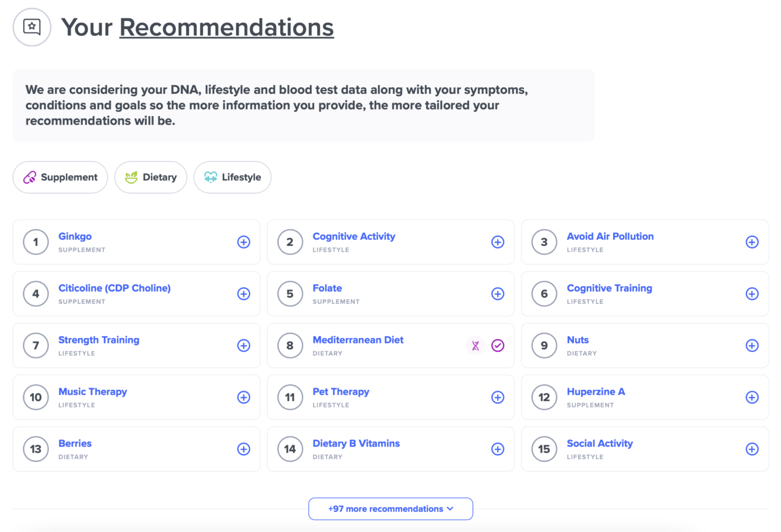Image resolution: width=781 pixels, height=532 pixels.
Task: Click the plus icon on the Social Activity card
Action: [x=752, y=449]
